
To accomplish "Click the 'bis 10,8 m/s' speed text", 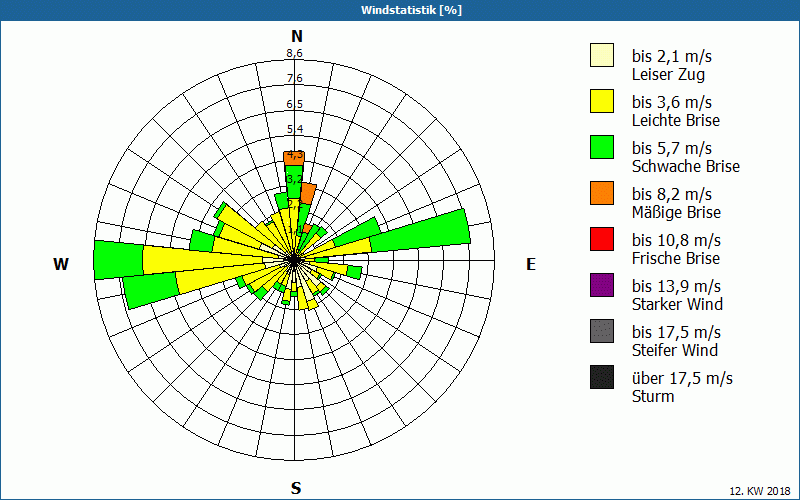I will pyautogui.click(x=676, y=240).
